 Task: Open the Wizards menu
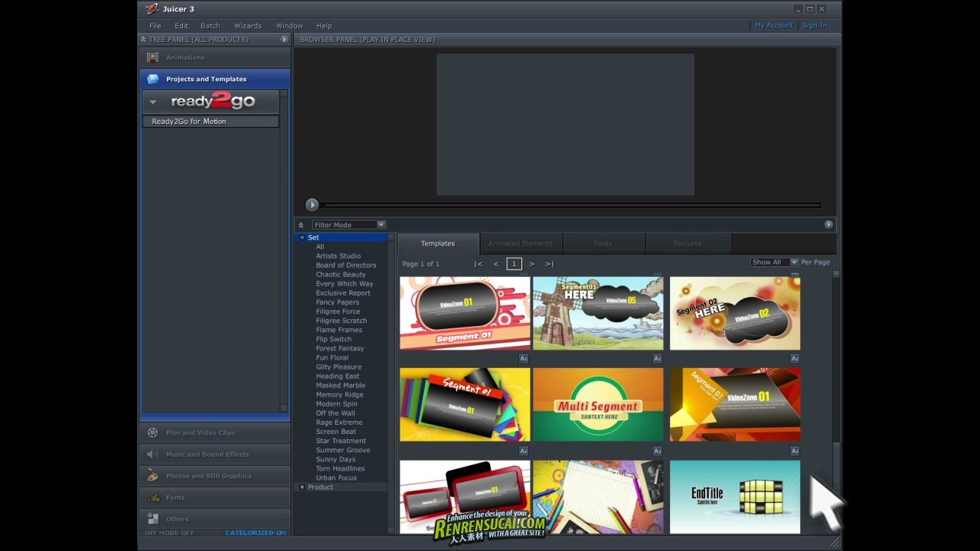pyautogui.click(x=247, y=25)
